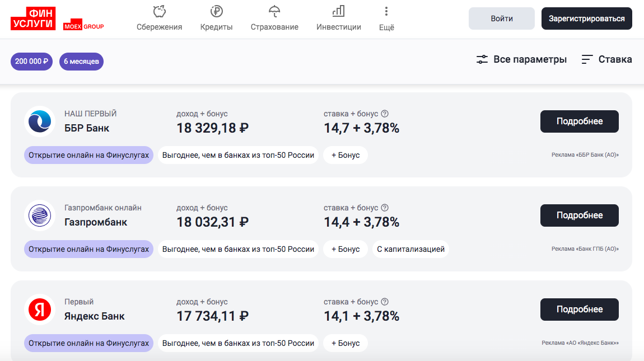Click the Яндекс Банк name text
This screenshot has height=361, width=644.
click(95, 317)
